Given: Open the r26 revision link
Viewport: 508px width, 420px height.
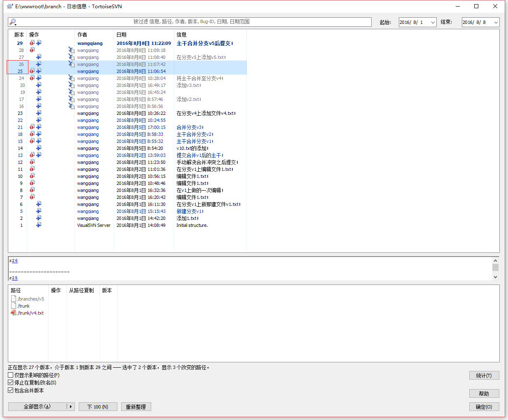Looking at the screenshot, I should (15, 261).
